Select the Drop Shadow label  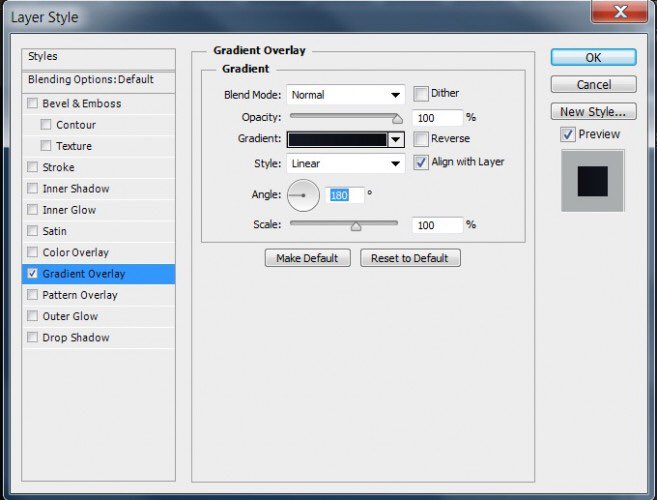pos(76,337)
